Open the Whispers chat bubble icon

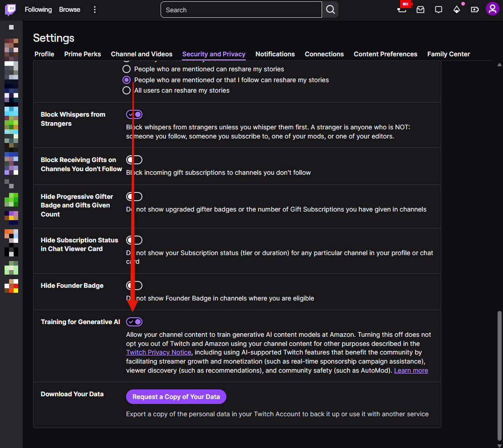click(x=439, y=10)
